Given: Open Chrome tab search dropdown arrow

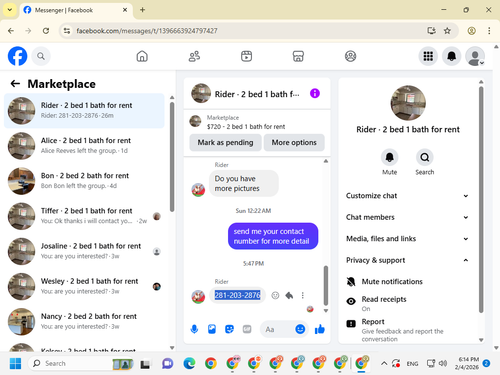Looking at the screenshot, I should [10, 10].
